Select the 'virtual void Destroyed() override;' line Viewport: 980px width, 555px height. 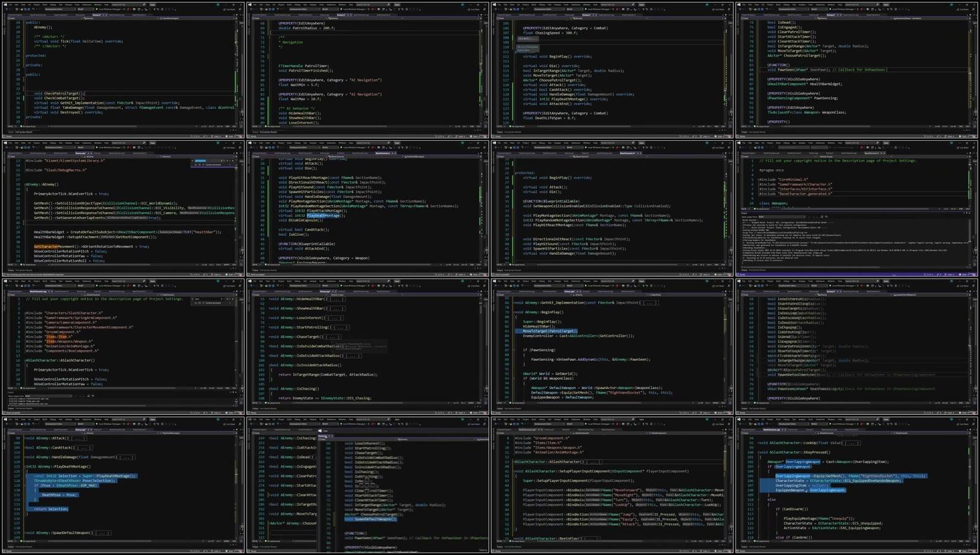click(x=68, y=112)
